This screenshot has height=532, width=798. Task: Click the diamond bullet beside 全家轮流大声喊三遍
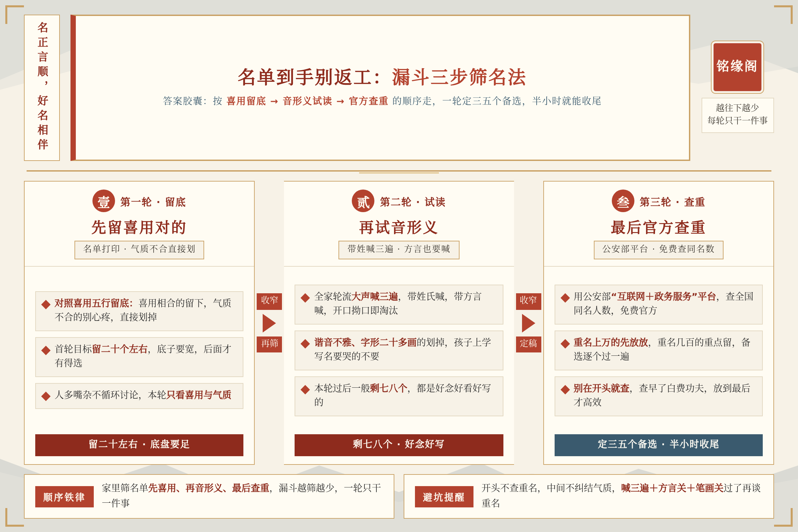(305, 298)
